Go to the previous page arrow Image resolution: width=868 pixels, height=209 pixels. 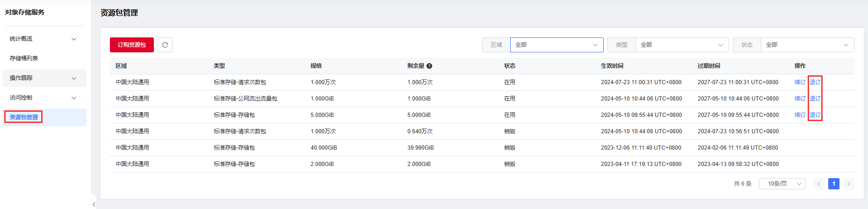[x=818, y=184]
